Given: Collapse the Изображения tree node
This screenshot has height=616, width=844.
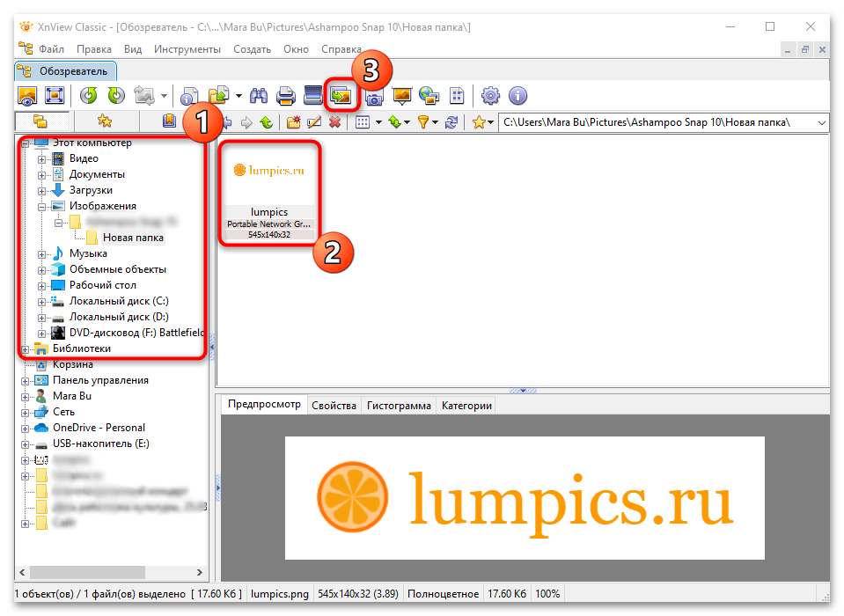Looking at the screenshot, I should pyautogui.click(x=41, y=207).
